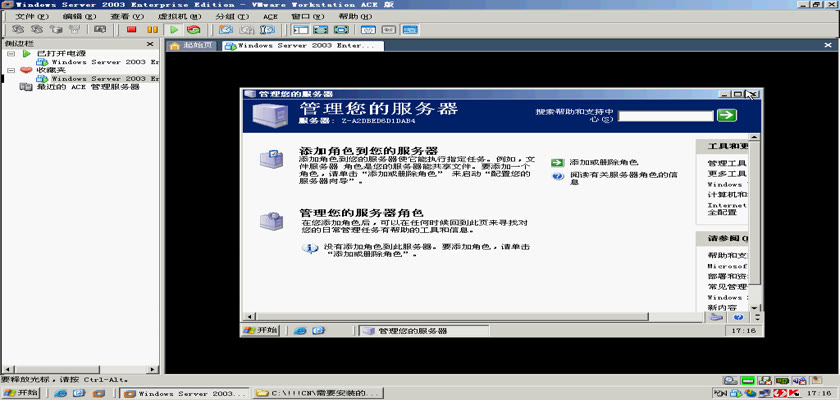Image resolution: width=840 pixels, height=400 pixels.
Task: Open the 分组(T) menu
Action: point(232,17)
